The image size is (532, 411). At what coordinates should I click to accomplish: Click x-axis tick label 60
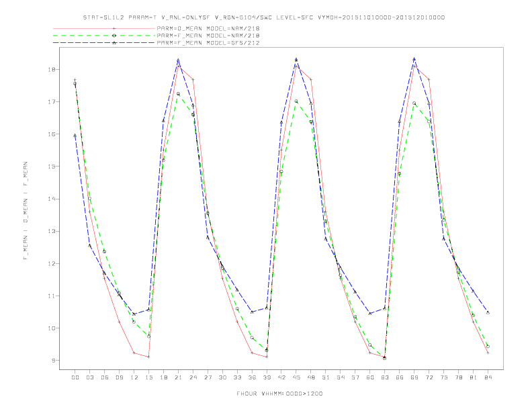(x=370, y=377)
